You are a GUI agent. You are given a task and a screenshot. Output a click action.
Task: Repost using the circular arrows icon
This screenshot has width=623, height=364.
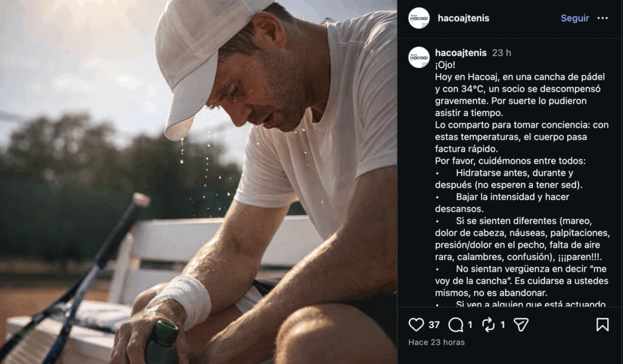click(488, 325)
